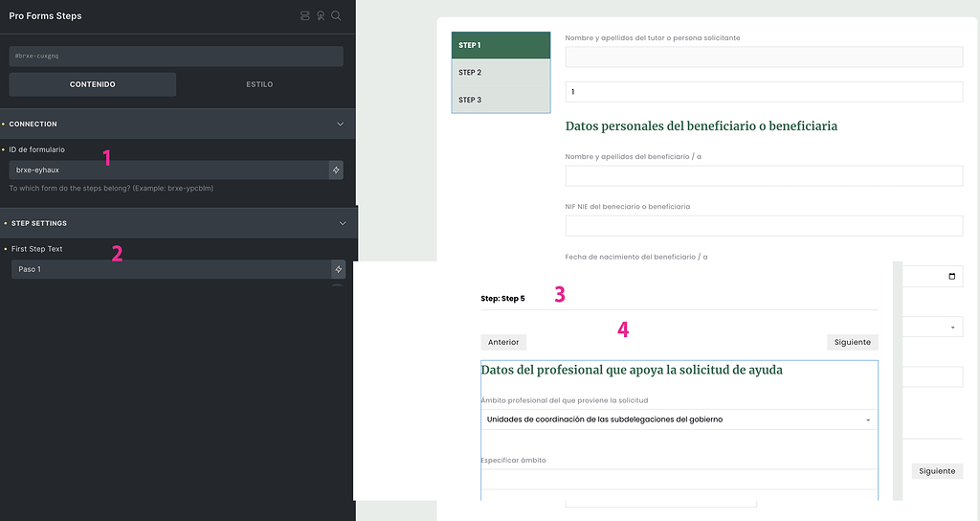
Task: Click the badge-shaped icon in panel header
Action: [x=321, y=16]
